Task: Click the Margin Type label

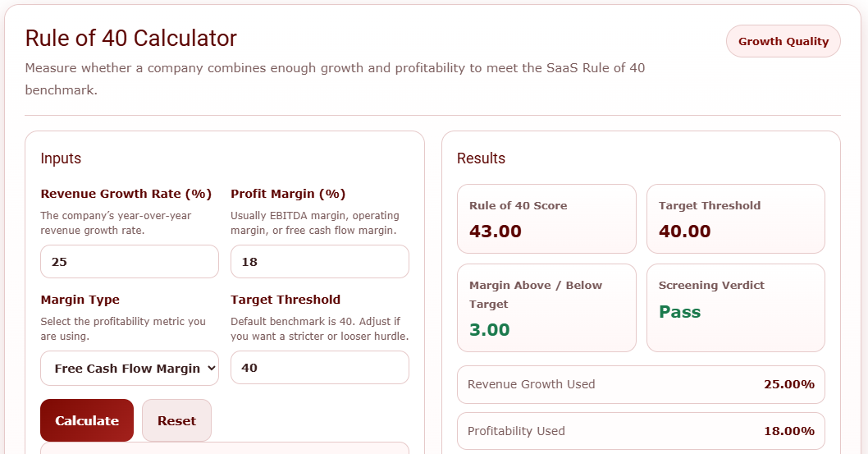Action: point(80,300)
